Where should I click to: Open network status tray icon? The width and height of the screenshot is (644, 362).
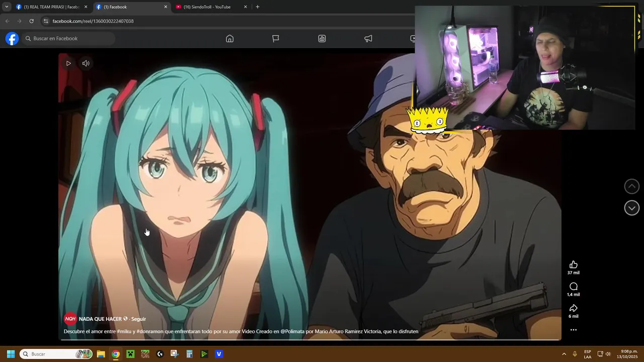(x=600, y=354)
